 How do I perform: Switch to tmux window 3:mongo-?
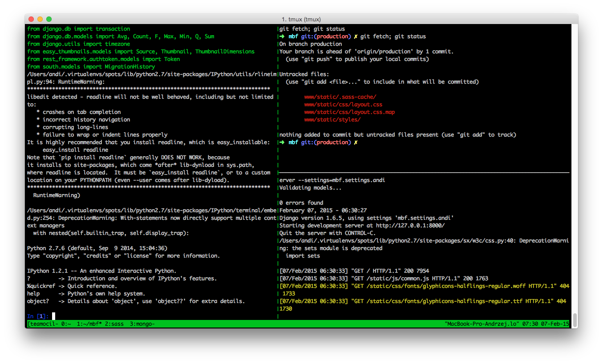coord(142,324)
